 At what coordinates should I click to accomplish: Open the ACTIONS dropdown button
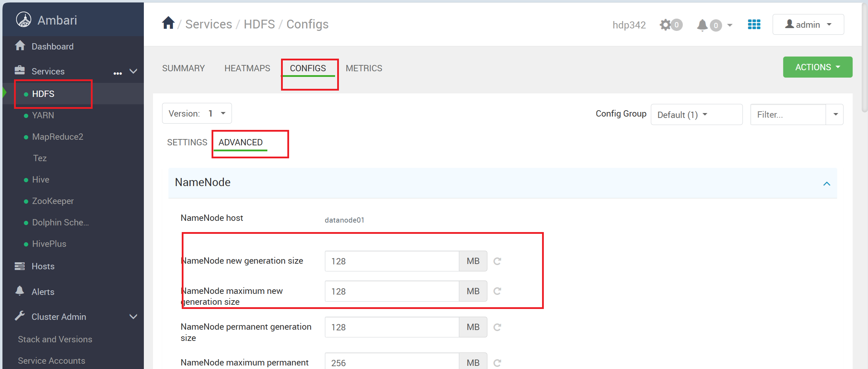coord(817,67)
